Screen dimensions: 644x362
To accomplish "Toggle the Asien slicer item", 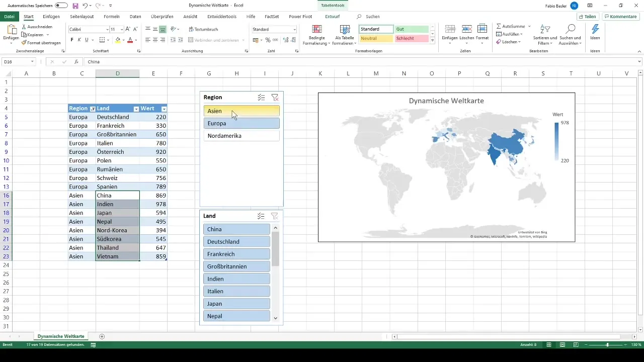I will pos(242,111).
